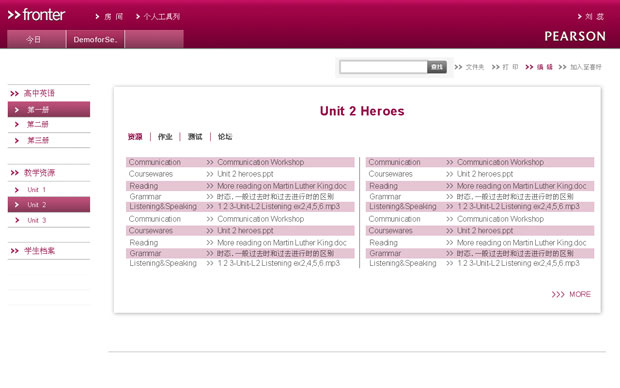Image resolution: width=620 pixels, height=388 pixels.
Task: Select Unit 1 in the sidebar
Action: tap(36, 190)
